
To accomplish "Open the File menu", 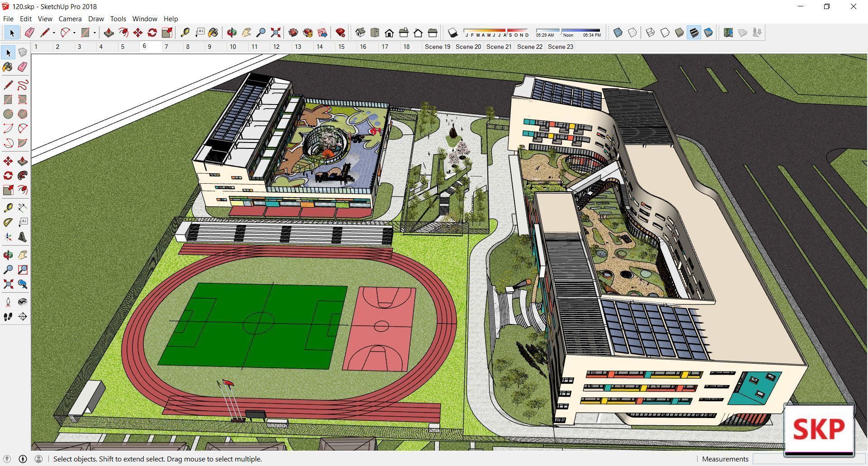I will click(8, 19).
